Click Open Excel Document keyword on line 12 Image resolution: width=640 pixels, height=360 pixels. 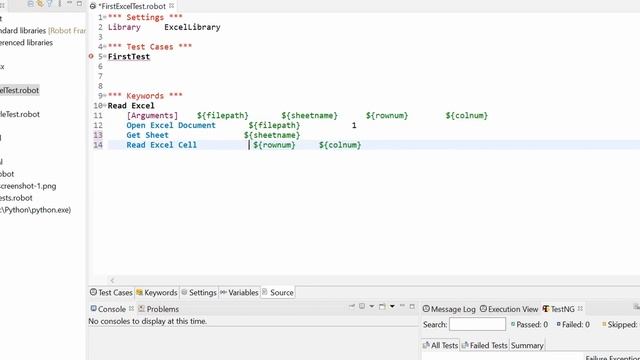point(171,125)
